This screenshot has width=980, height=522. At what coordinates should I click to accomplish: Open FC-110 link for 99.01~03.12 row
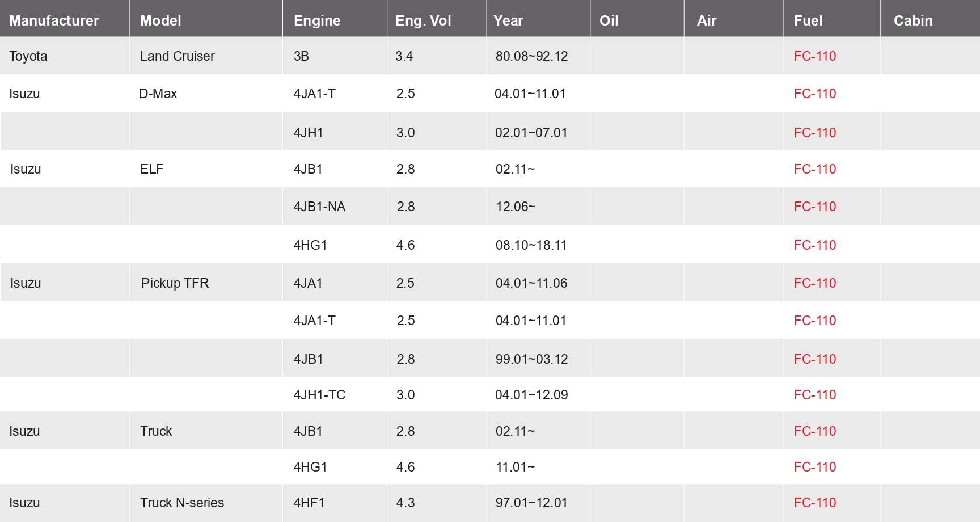(815, 359)
